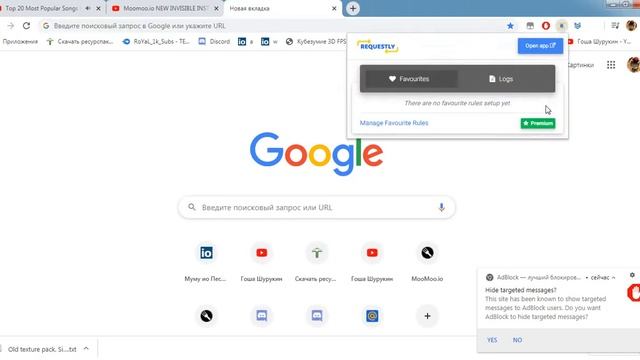Viewport: 640px width, 360px height.
Task: Add a new shortcut with plus tile
Action: [x=427, y=316]
